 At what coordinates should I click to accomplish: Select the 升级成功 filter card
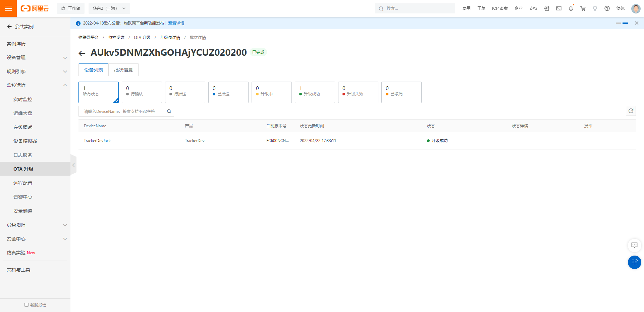coord(315,92)
